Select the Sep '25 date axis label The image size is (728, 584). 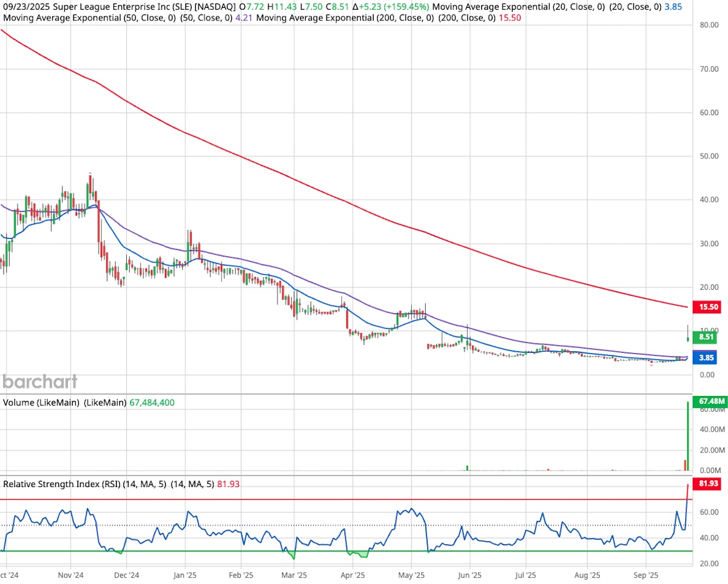645,574
